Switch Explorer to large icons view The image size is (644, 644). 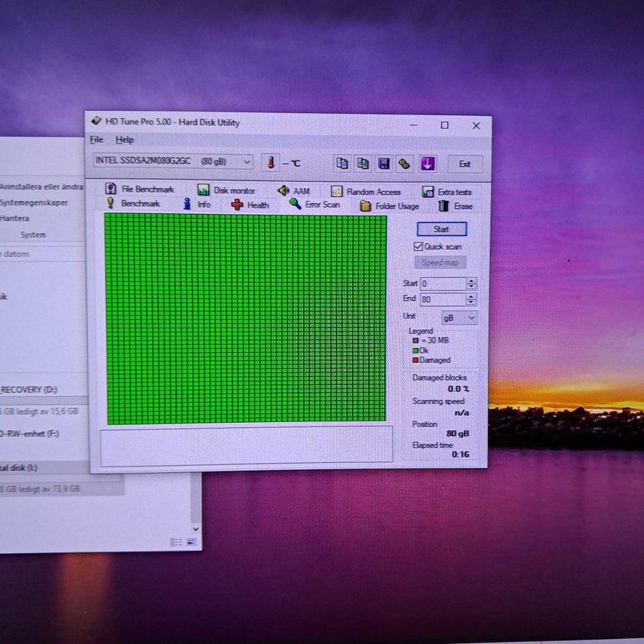tap(191, 542)
